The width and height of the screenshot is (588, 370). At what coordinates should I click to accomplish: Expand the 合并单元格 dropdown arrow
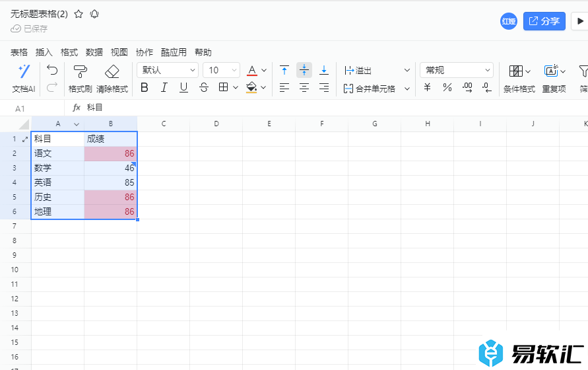coord(407,89)
